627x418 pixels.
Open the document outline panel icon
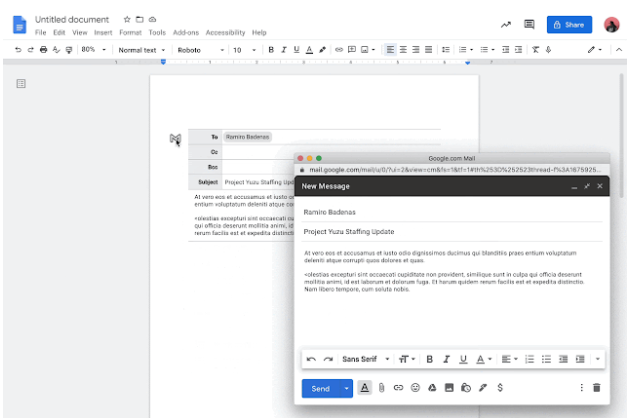tap(21, 84)
